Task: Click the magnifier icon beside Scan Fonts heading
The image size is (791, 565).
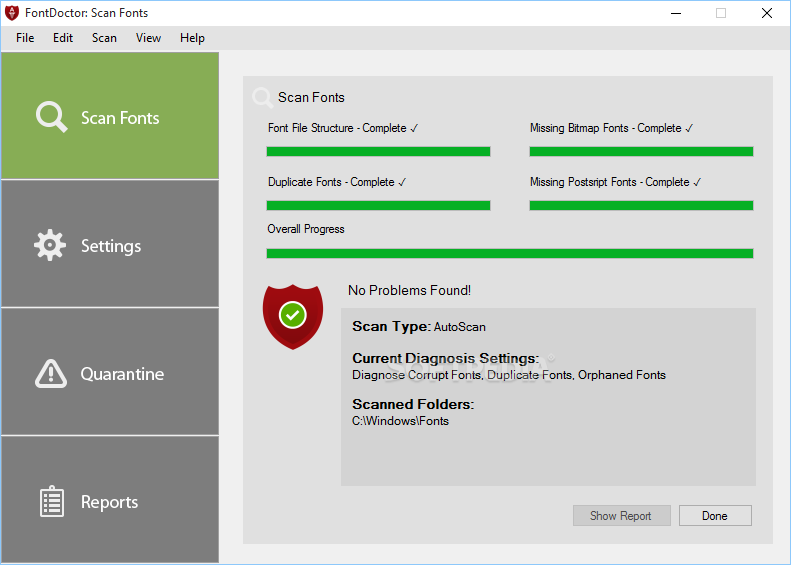Action: click(x=262, y=97)
